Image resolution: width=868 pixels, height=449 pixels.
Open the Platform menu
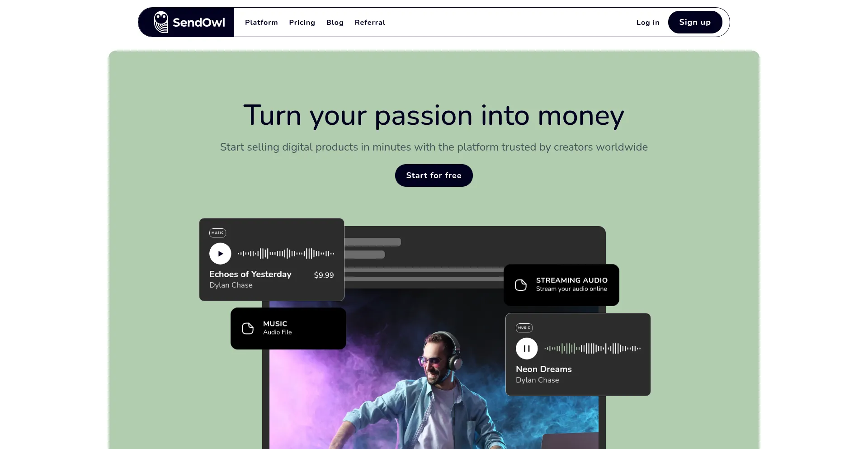coord(261,23)
